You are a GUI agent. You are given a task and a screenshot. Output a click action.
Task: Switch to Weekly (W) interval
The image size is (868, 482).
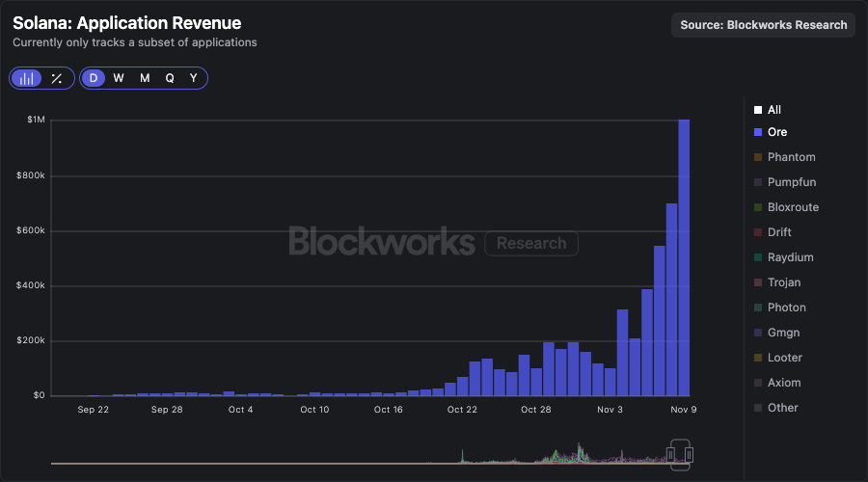(x=119, y=78)
